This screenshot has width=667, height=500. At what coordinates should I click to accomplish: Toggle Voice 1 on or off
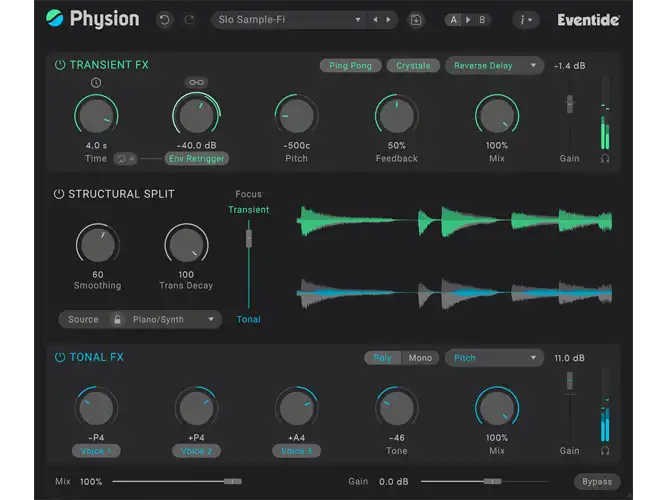click(96, 451)
